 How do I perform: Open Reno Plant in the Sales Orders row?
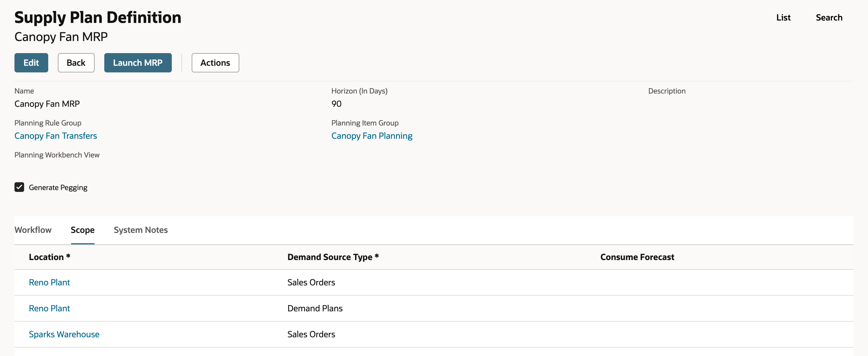tap(49, 282)
